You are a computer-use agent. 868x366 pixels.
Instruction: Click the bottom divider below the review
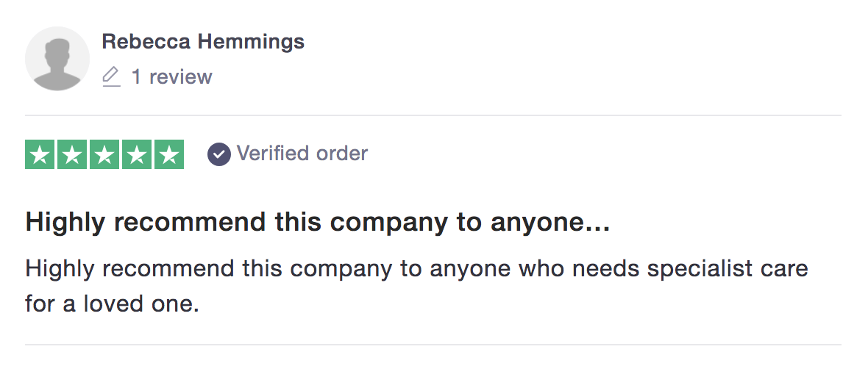(x=433, y=345)
